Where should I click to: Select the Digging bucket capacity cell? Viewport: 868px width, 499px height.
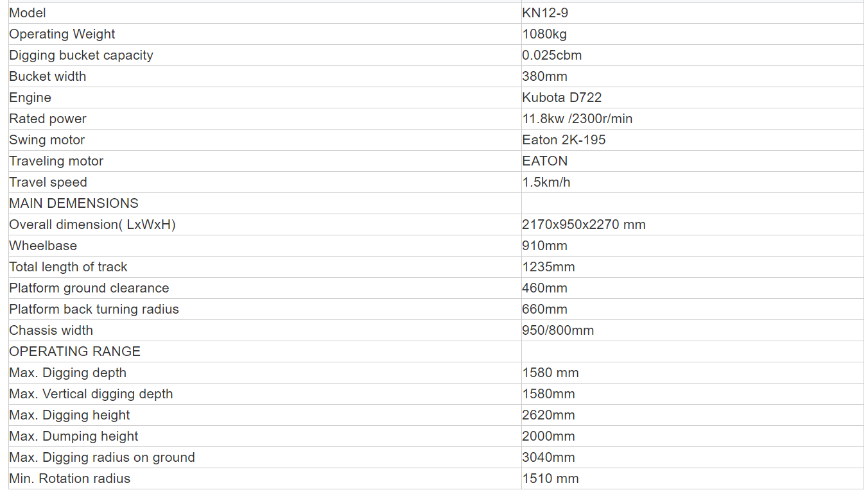[x=81, y=55]
